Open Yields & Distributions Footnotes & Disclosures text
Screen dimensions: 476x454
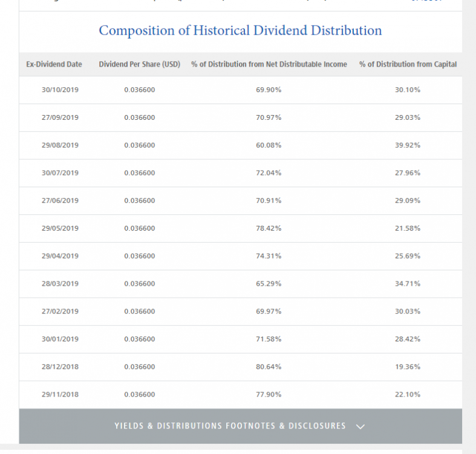230,426
